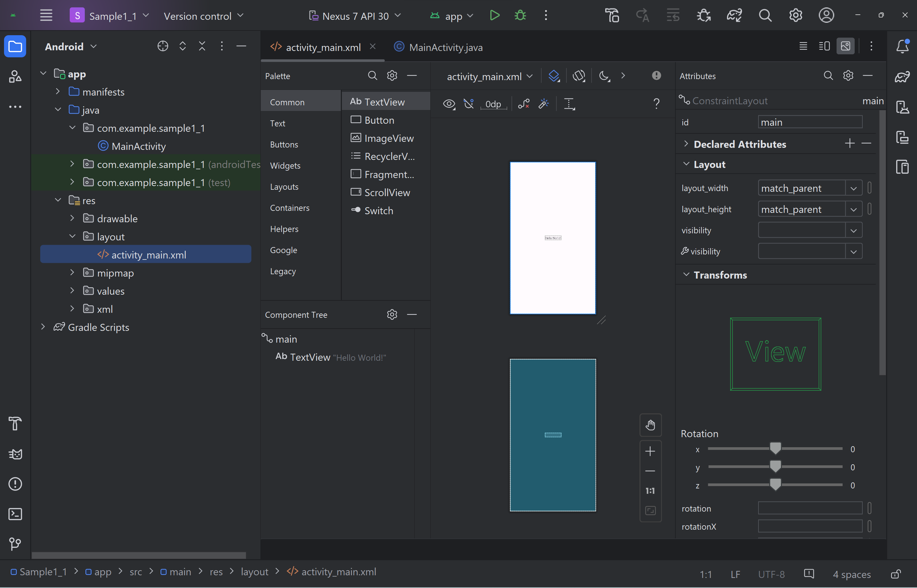Open the Project tool window folder icon
Screen dimensions: 917x588
(x=15, y=47)
